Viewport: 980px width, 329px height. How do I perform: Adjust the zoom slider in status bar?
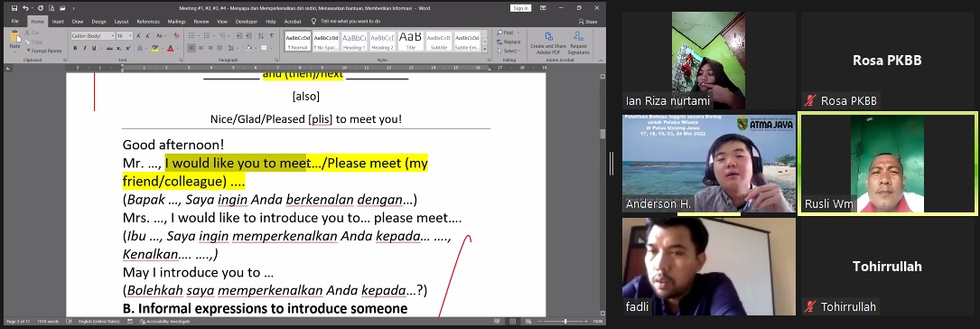[565, 322]
